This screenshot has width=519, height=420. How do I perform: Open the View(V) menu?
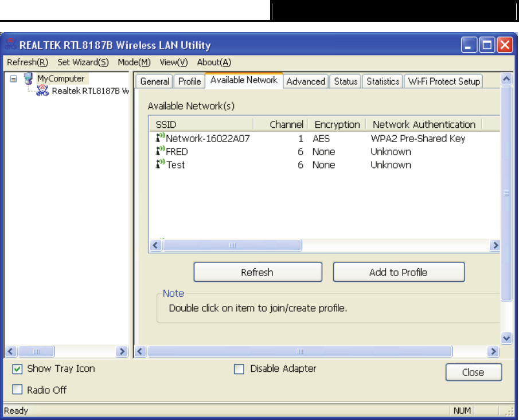174,62
